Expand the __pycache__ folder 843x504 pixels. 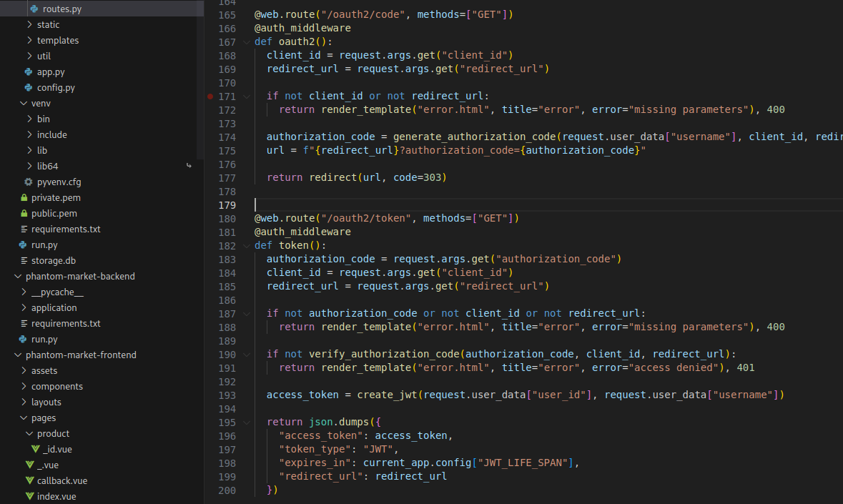coord(24,292)
